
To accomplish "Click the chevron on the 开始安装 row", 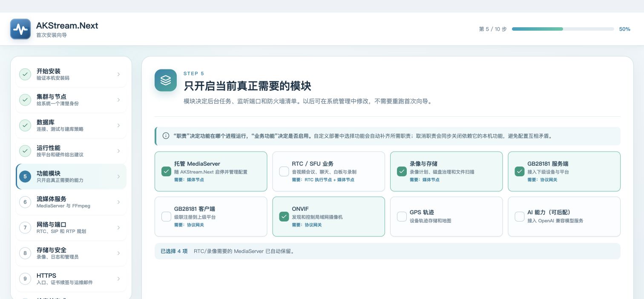I will click(118, 74).
